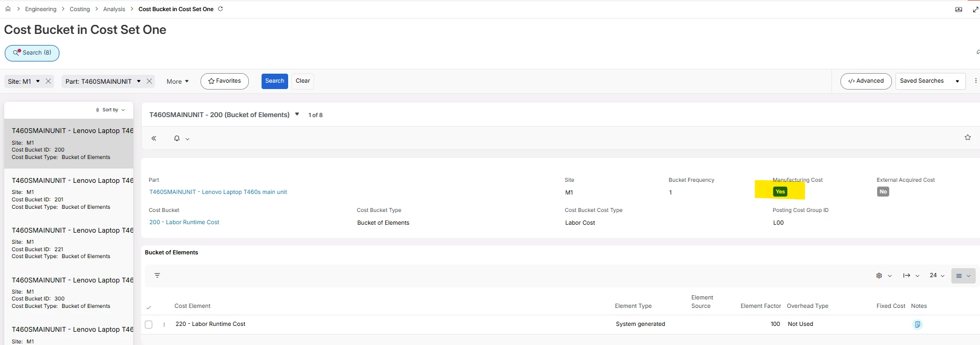The height and width of the screenshot is (345, 980).
Task: Open notes for 220 Labor Runtime Cost row
Action: (x=917, y=324)
